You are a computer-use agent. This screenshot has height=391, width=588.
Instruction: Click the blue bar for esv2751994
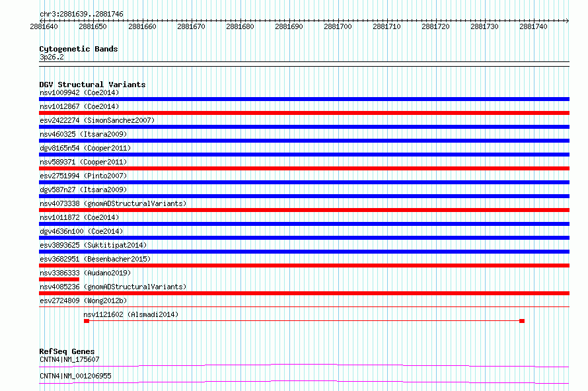pos(304,182)
